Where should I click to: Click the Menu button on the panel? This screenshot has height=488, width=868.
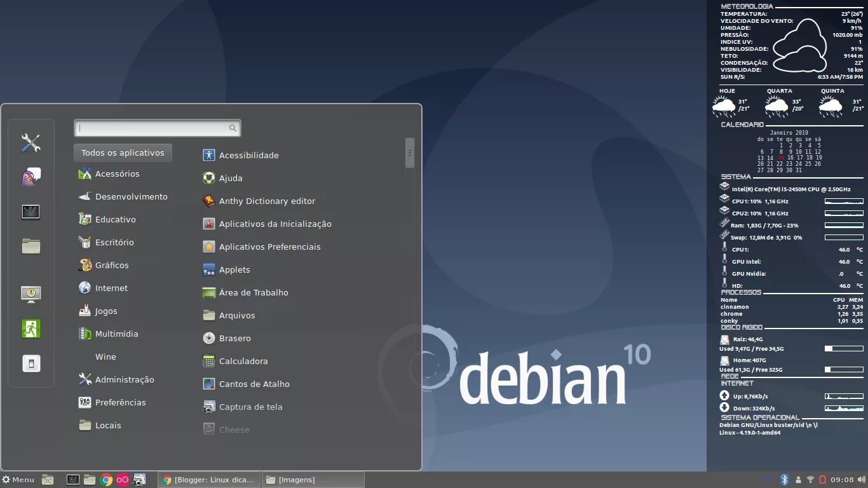tap(18, 480)
